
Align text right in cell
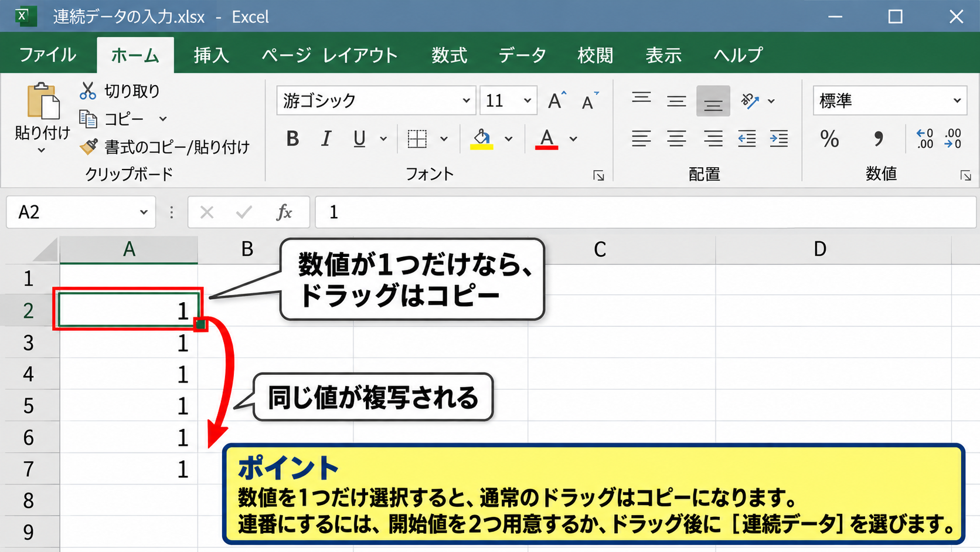click(x=713, y=139)
